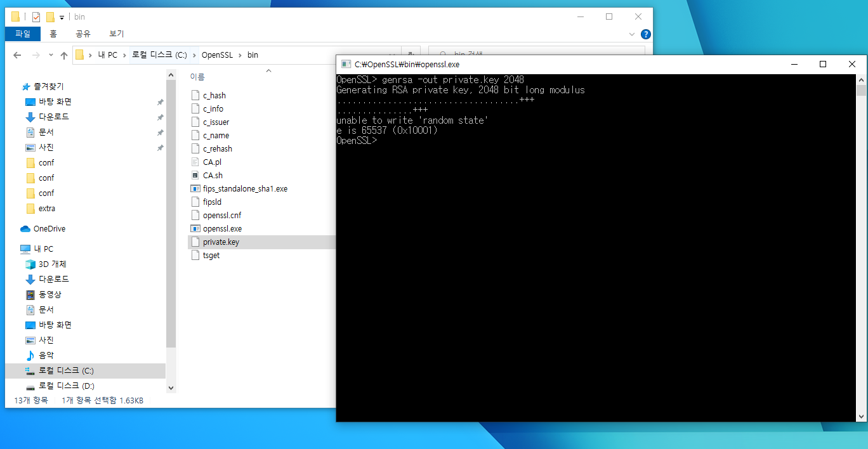Click the CA.pl file icon
Viewport: 868px width, 449px height.
click(x=195, y=162)
